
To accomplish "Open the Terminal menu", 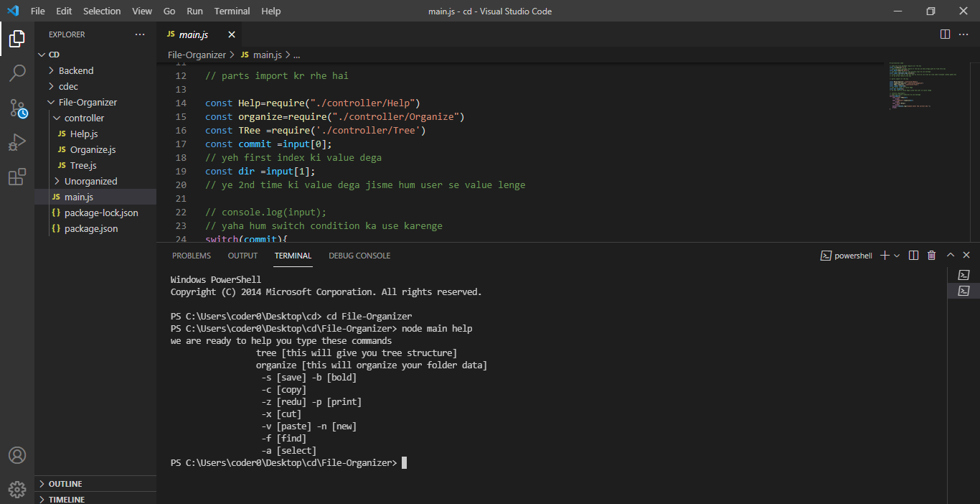I will (x=232, y=11).
